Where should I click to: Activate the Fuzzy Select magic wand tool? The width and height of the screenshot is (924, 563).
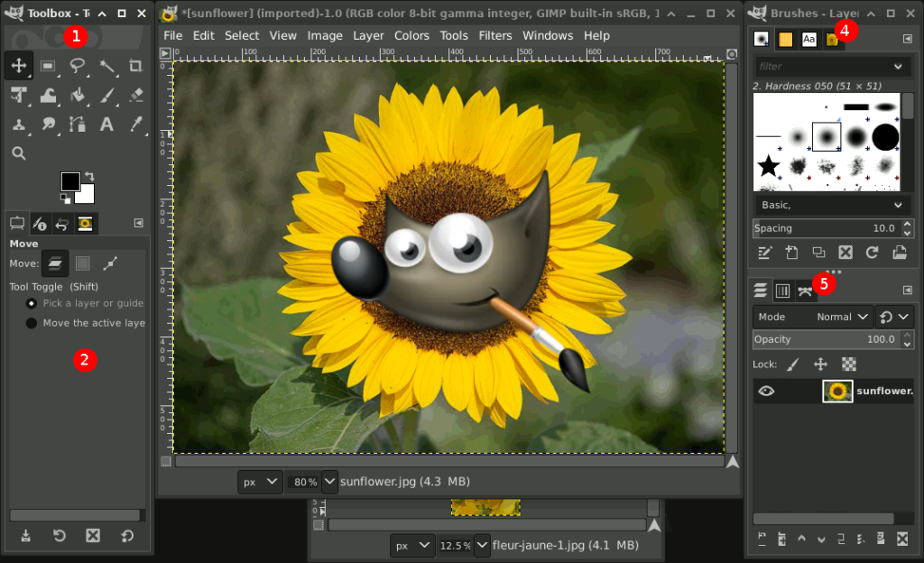point(106,65)
